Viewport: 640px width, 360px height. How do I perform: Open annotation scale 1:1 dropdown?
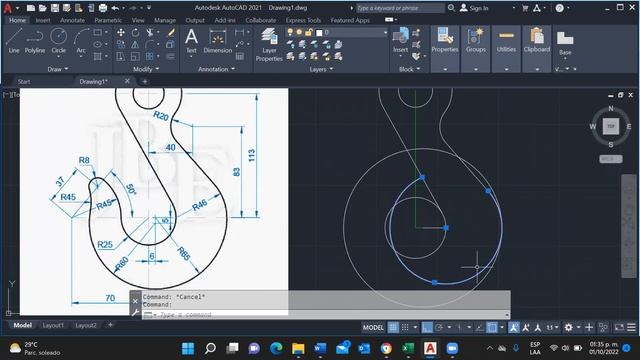(552, 327)
